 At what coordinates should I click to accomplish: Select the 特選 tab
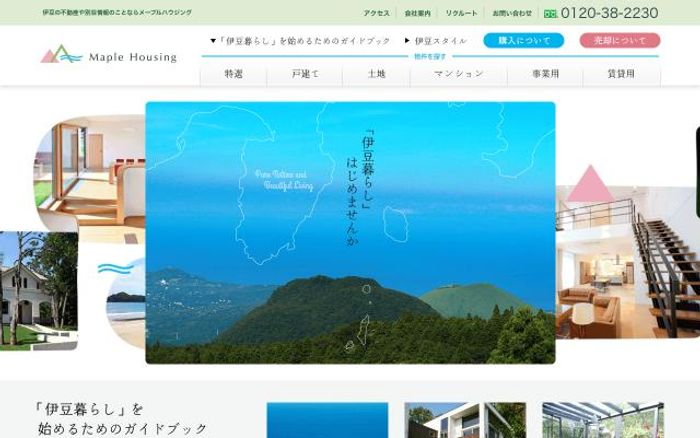[234, 74]
